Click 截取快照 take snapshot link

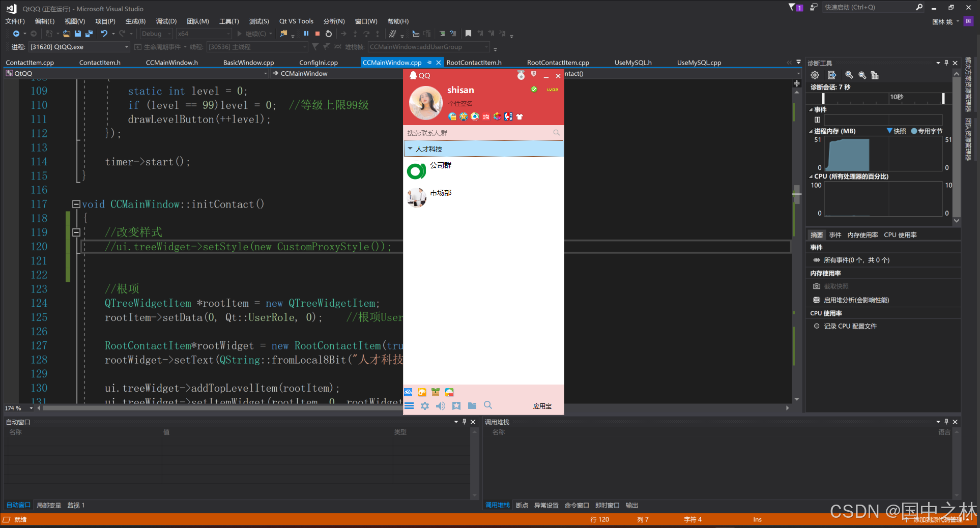tap(831, 286)
